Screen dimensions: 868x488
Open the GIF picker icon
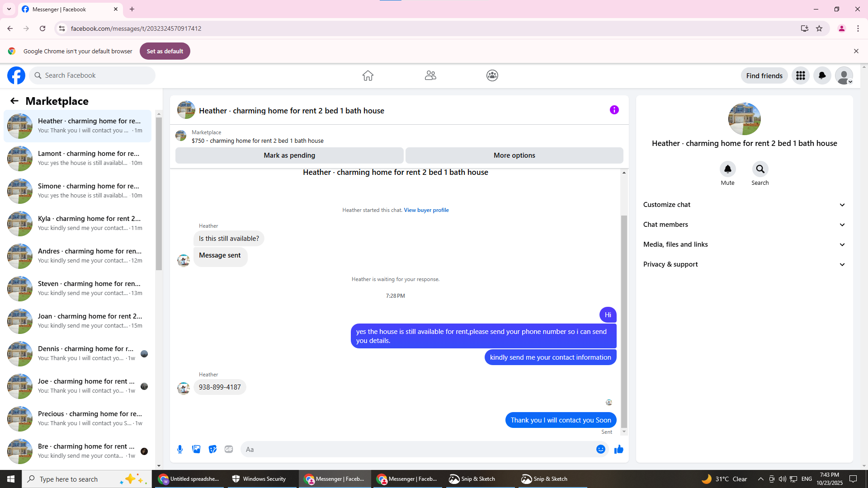(x=229, y=449)
